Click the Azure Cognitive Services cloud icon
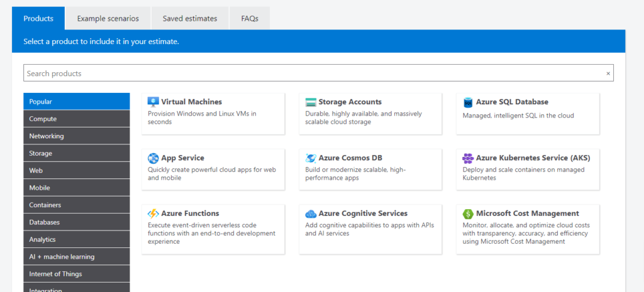 pos(311,214)
